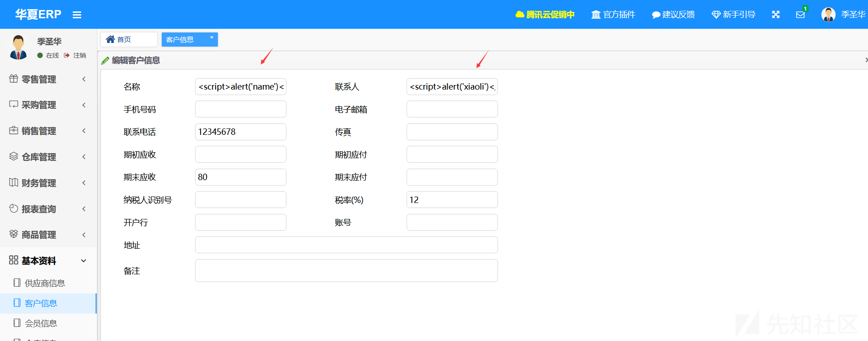Close the 客户信息 tab with its x

point(212,37)
